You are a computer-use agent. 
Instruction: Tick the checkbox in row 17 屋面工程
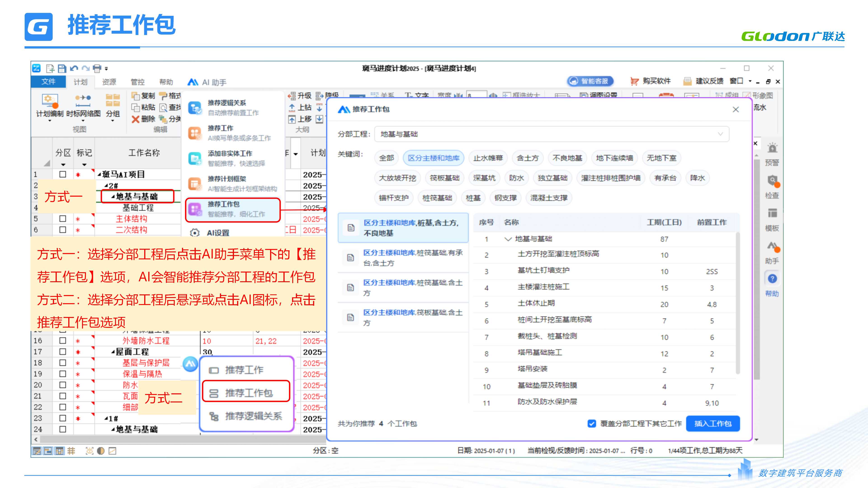pos(63,352)
